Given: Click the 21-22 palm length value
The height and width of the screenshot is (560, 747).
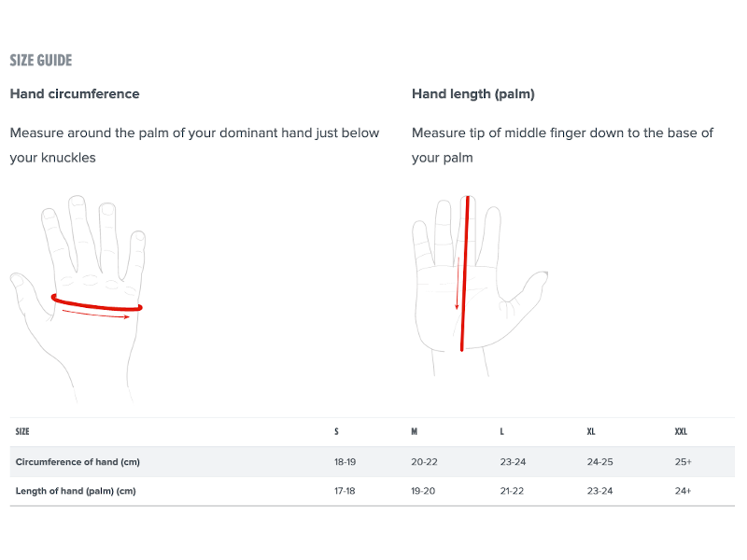Looking at the screenshot, I should tap(512, 491).
